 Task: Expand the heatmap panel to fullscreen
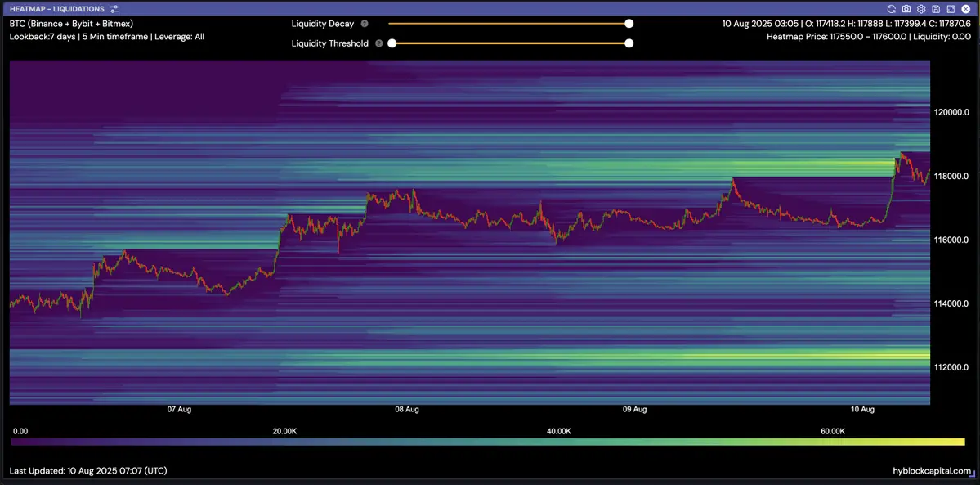pos(950,9)
